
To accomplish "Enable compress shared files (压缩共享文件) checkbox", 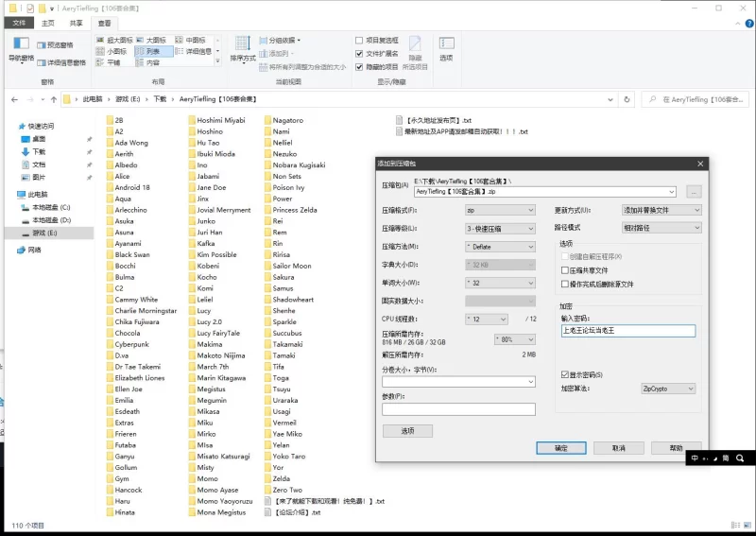I will [565, 270].
